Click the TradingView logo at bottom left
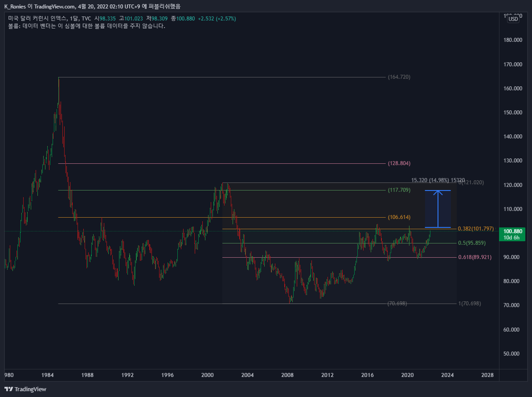The width and height of the screenshot is (532, 397). [25, 389]
